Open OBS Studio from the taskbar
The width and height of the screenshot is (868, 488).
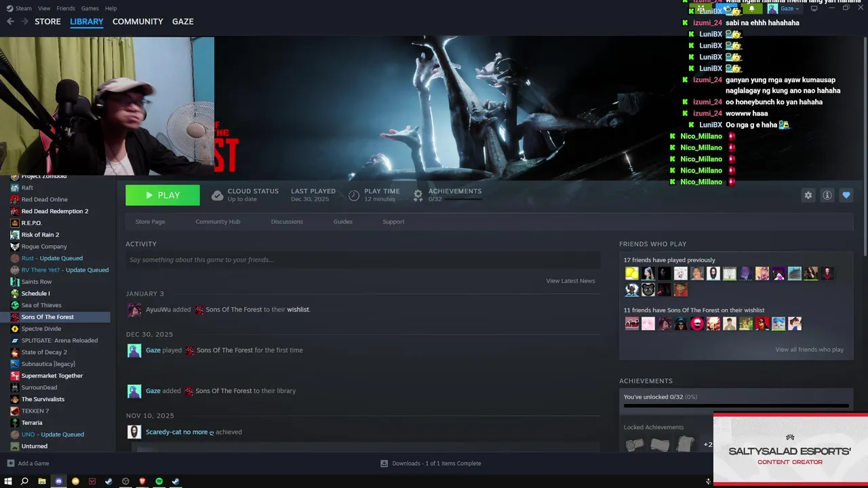coord(125,481)
